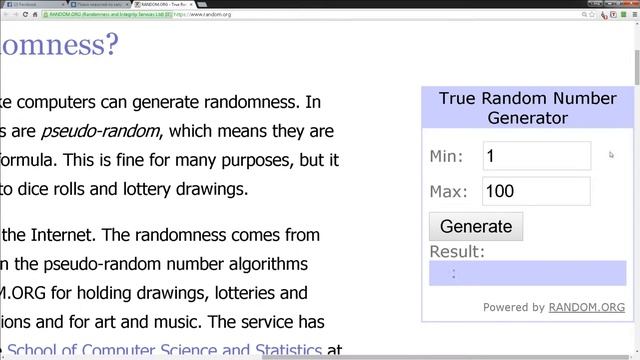This screenshot has height=360, width=640.
Task: Open a new browser tab
Action: click(x=202, y=4)
